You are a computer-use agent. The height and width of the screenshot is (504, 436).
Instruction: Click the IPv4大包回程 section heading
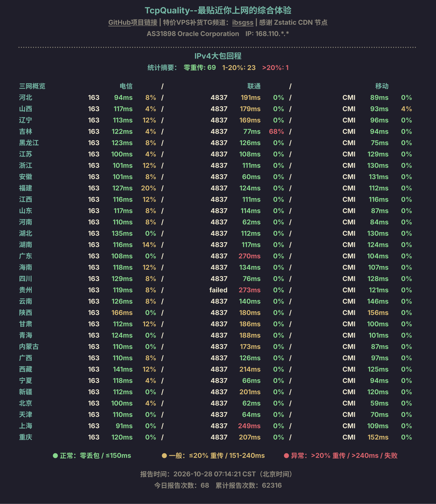click(x=218, y=56)
